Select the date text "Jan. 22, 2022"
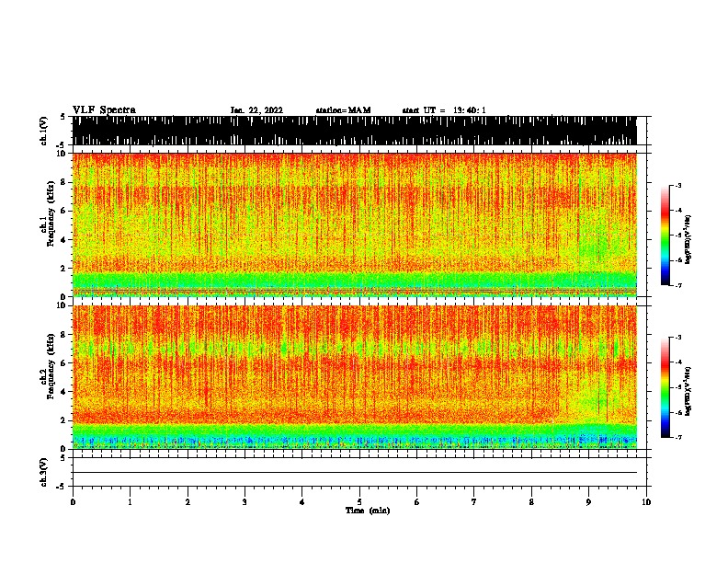The image size is (728, 563). click(256, 110)
